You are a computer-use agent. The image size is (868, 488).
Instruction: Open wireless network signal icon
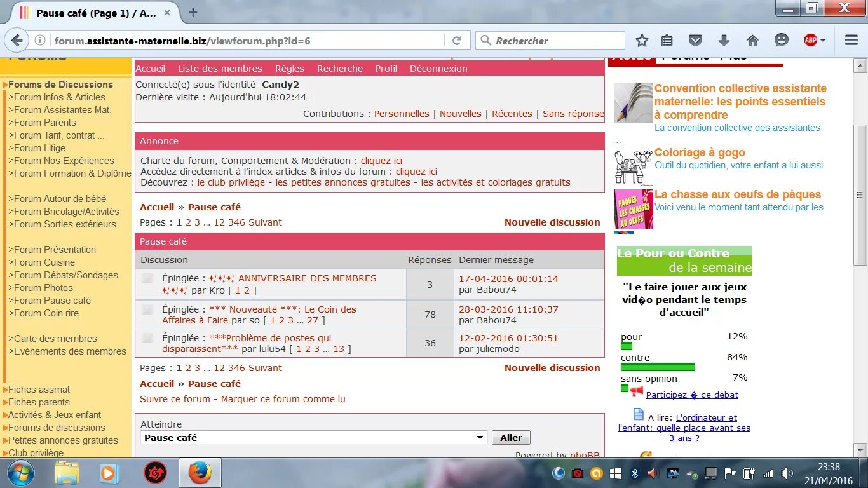(x=768, y=473)
